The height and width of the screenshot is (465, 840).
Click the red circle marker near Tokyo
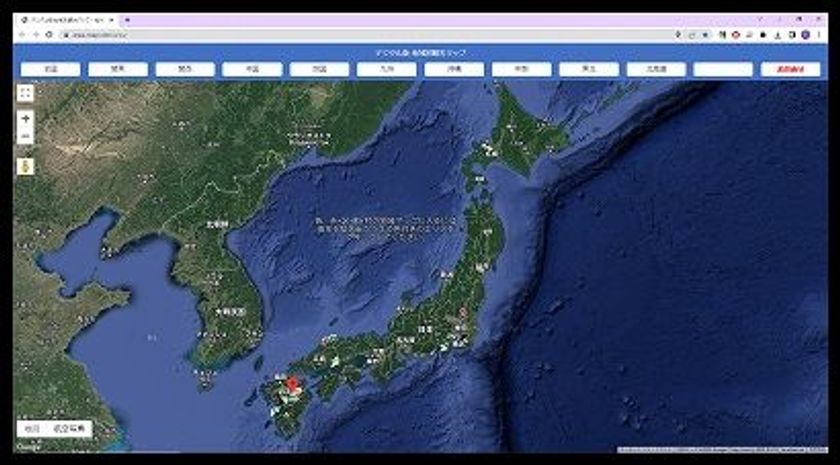(463, 311)
